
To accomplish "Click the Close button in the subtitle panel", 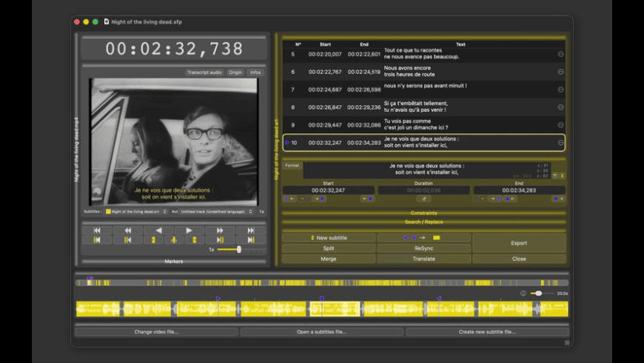I will [519, 259].
